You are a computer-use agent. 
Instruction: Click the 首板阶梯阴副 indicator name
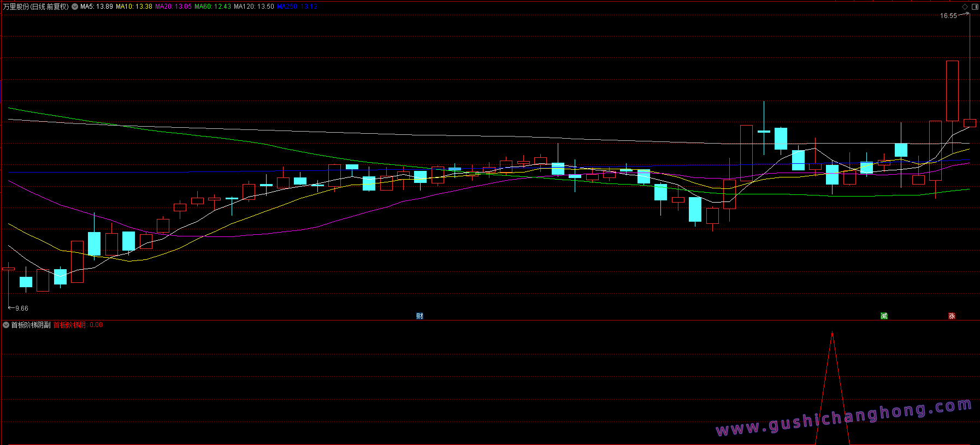[x=31, y=325]
